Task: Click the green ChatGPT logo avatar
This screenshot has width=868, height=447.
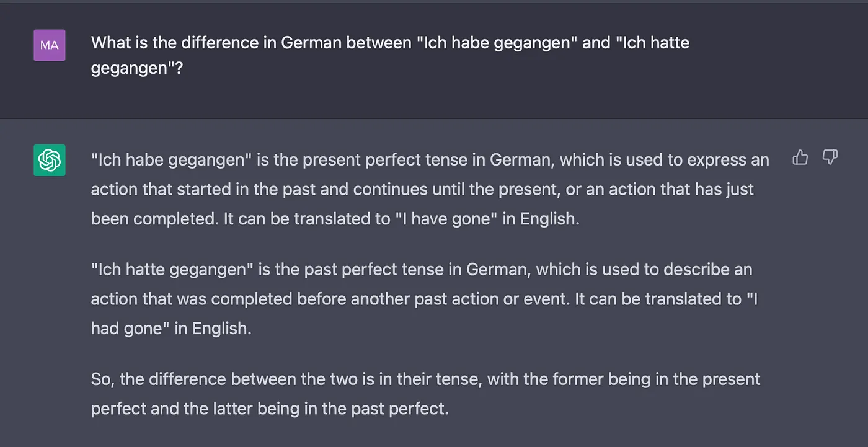Action: point(50,160)
